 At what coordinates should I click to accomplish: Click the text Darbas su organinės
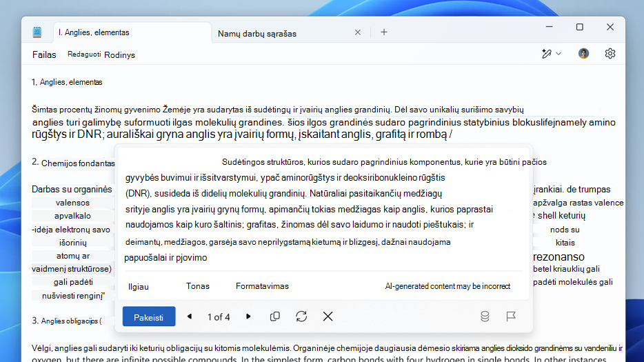[72, 190]
